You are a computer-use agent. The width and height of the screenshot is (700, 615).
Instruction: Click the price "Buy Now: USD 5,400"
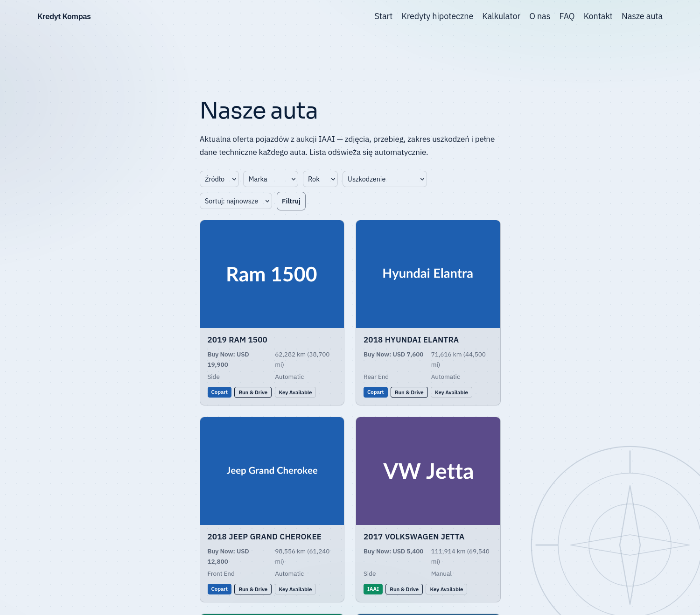(393, 552)
